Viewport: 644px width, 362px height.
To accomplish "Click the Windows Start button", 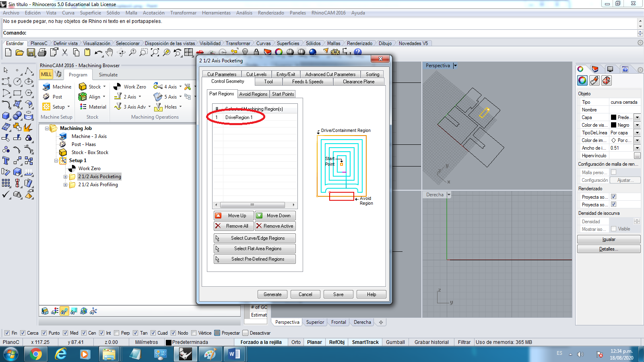I will point(10,354).
